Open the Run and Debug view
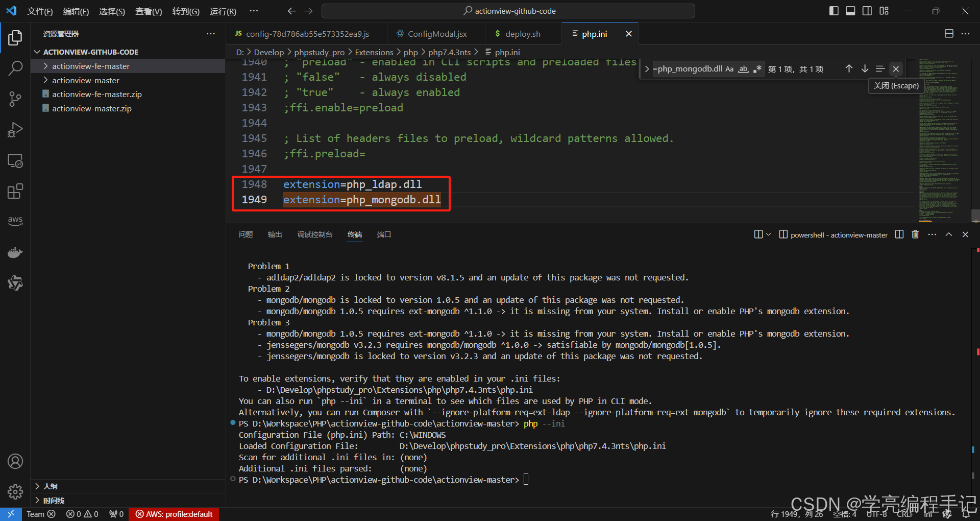The image size is (980, 521). [x=15, y=130]
